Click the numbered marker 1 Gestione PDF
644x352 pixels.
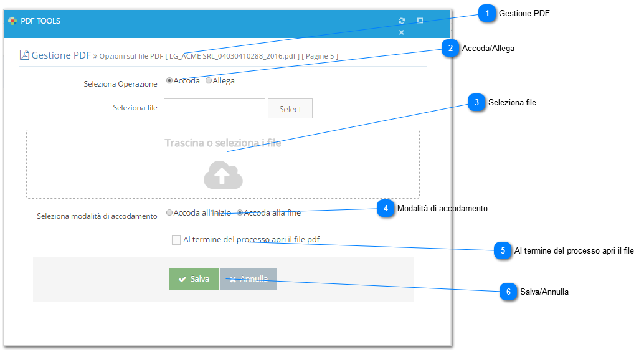pyautogui.click(x=487, y=14)
